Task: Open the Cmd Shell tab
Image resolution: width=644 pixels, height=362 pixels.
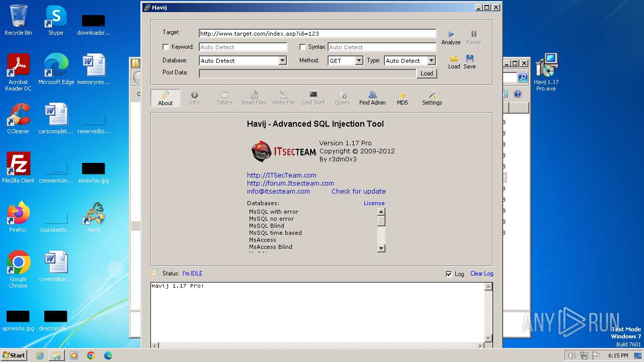Action: 313,98
